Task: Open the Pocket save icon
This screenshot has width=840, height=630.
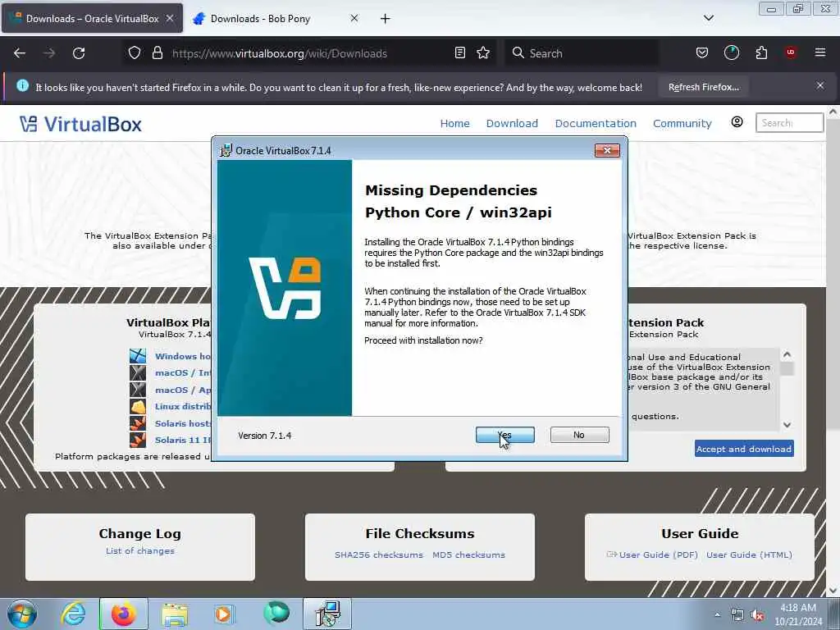Action: (x=702, y=53)
